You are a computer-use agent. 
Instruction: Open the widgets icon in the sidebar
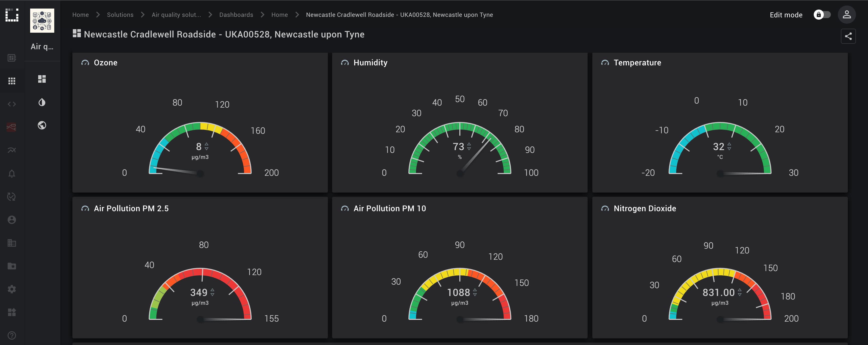coord(12,312)
